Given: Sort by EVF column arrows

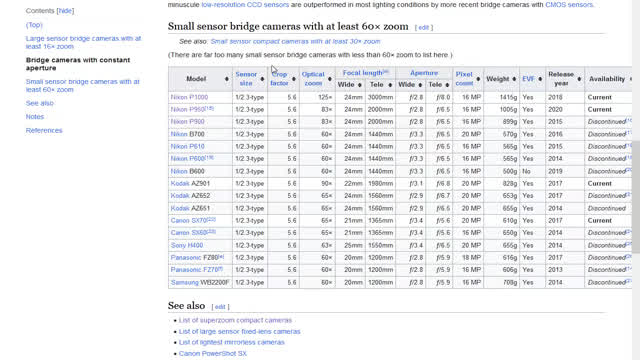Looking at the screenshot, I should 540,79.
